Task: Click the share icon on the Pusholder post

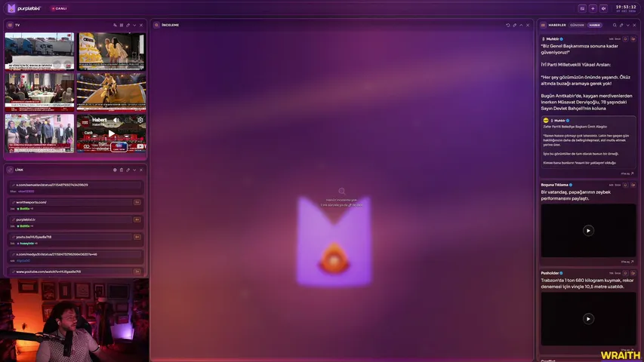Action: point(633,273)
